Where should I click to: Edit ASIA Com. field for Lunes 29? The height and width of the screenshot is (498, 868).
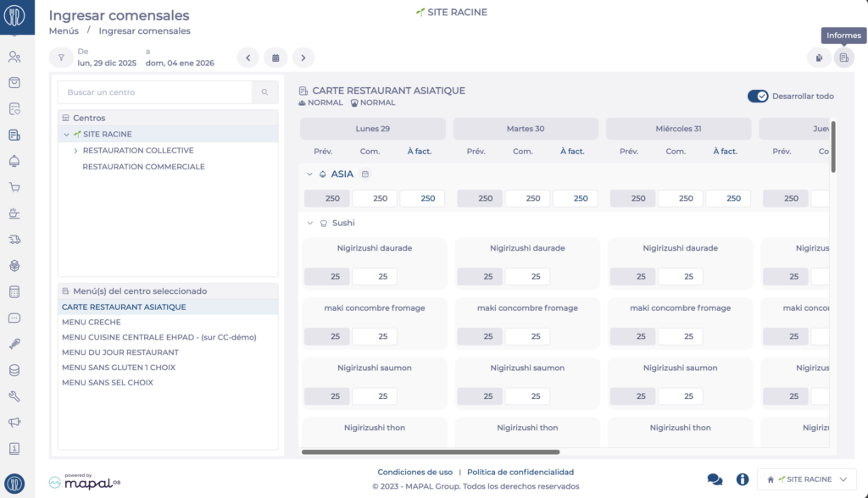point(375,198)
